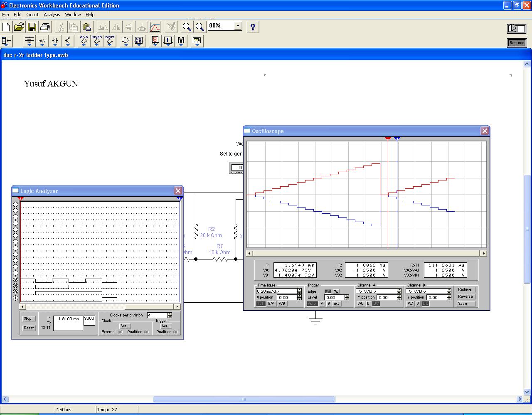532x415 pixels.
Task: Open the Indicators seven-segment parts bin
Action: [x=155, y=41]
